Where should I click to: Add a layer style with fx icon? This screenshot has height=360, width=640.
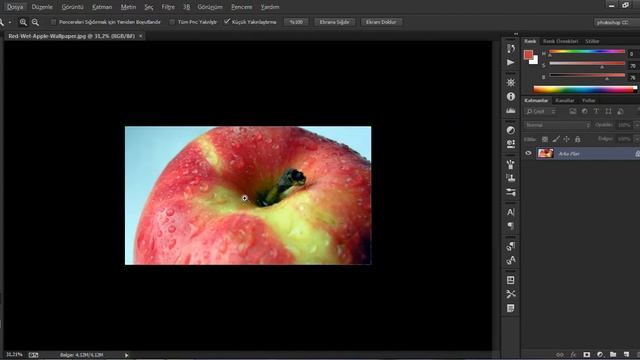pyautogui.click(x=573, y=355)
